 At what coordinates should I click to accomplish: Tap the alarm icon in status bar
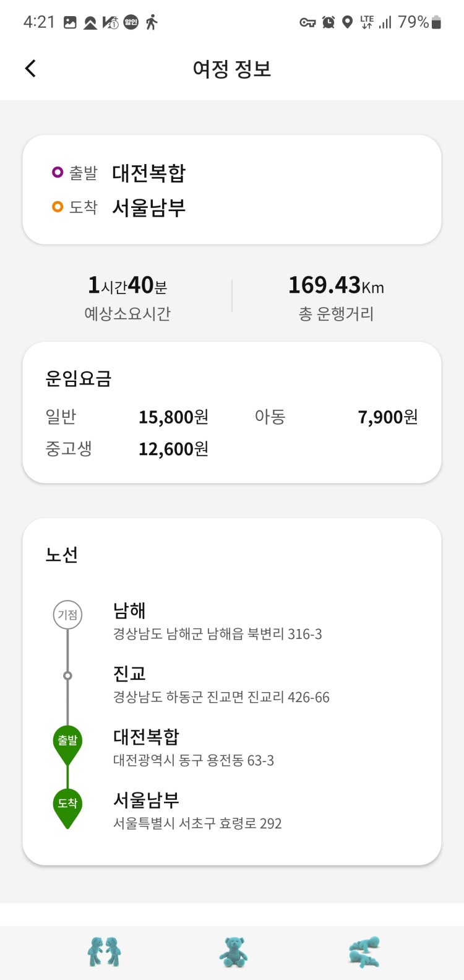coord(329,23)
